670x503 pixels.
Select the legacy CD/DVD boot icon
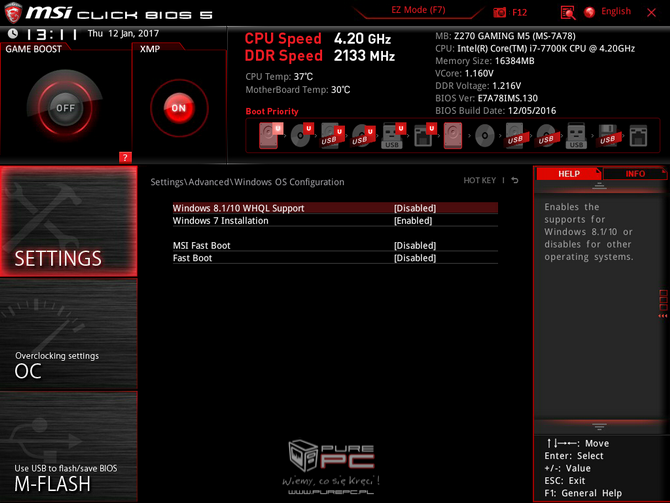coord(485,136)
